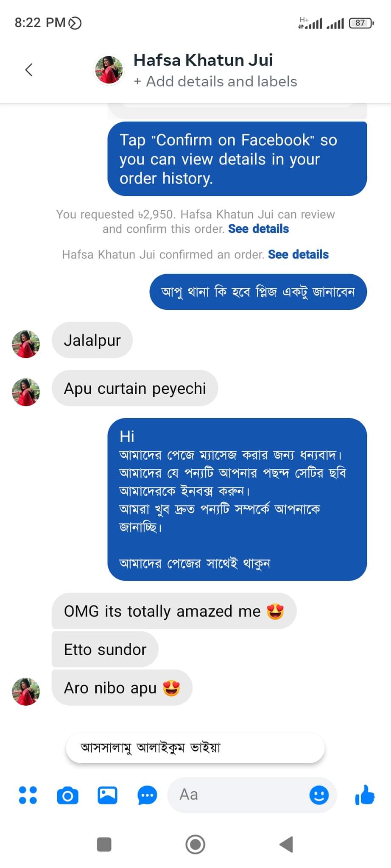Tap the Android home button
Screen dimensions: 391x868
point(195,844)
